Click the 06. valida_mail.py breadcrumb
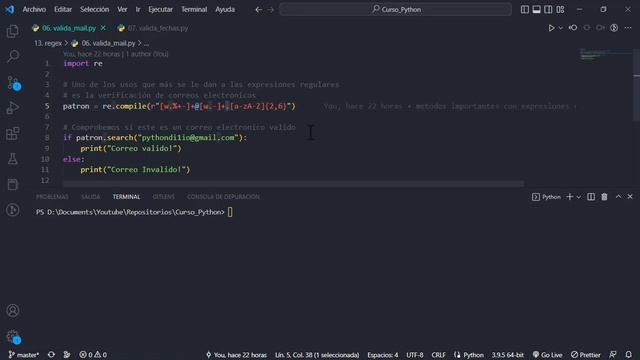 click(108, 43)
